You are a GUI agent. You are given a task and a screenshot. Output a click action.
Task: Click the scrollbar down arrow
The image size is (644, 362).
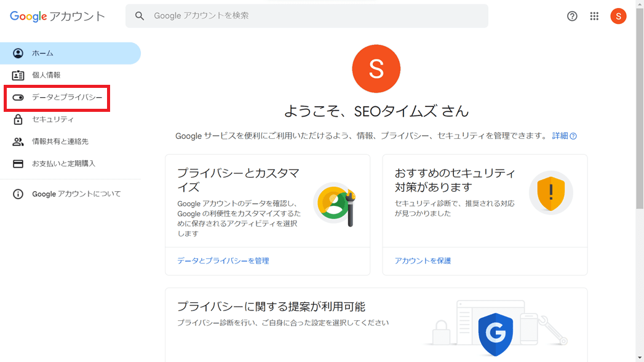pyautogui.click(x=640, y=358)
